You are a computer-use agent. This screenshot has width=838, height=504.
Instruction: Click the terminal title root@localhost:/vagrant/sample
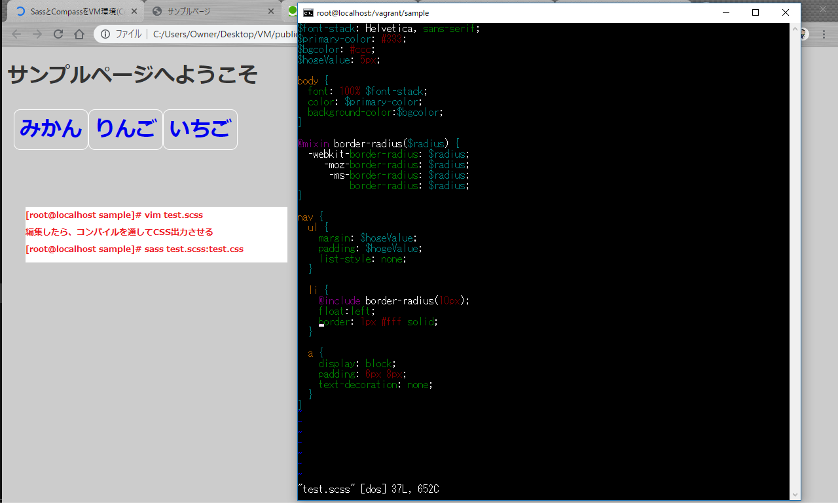373,13
